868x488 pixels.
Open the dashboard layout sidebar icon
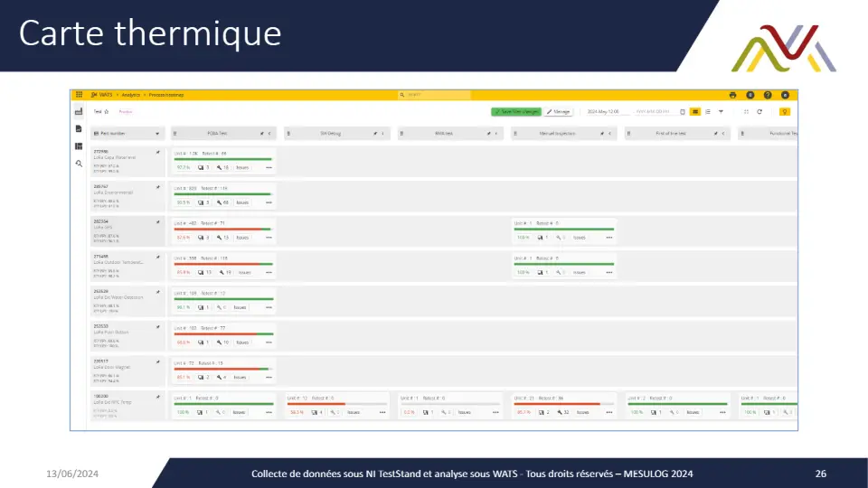click(79, 146)
